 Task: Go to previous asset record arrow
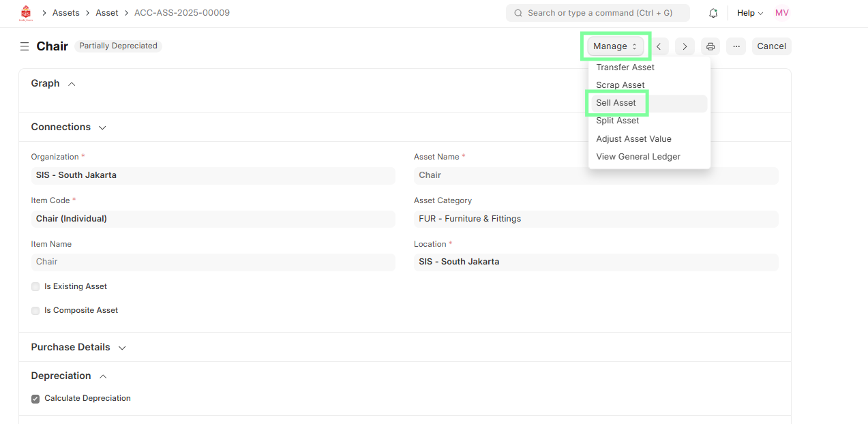(659, 46)
